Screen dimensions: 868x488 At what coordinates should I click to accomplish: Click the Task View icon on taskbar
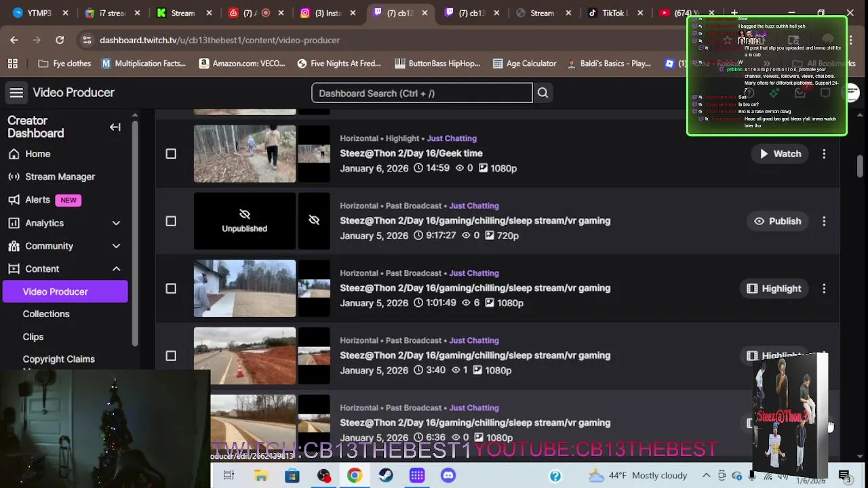click(229, 476)
